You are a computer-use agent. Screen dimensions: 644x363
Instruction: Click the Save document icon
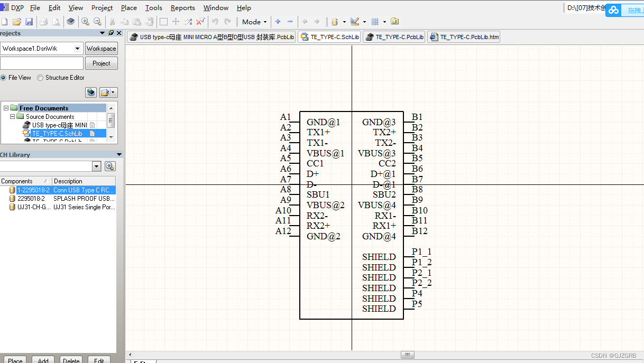click(x=28, y=22)
